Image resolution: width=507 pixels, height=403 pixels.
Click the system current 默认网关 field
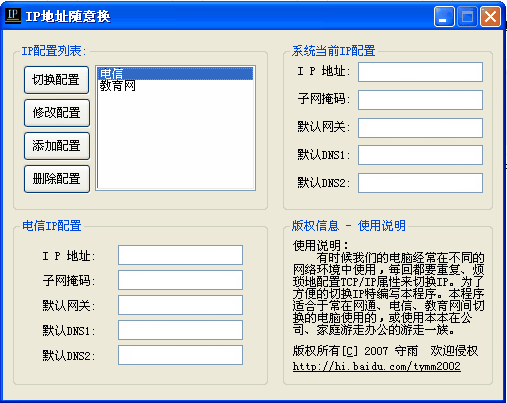[420, 128]
